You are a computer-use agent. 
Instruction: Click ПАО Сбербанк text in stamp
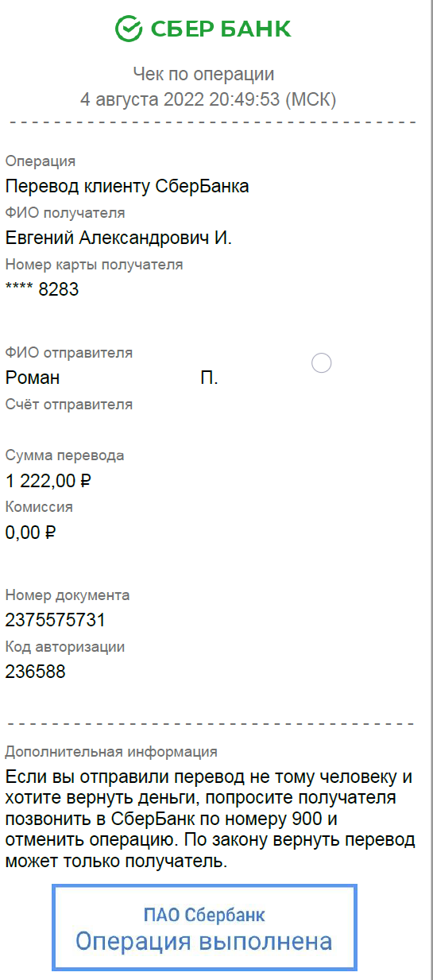[x=204, y=915]
